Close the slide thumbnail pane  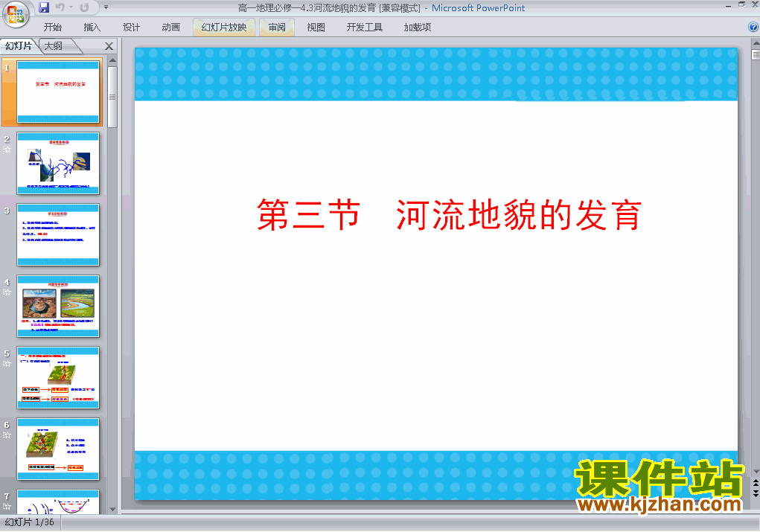pyautogui.click(x=109, y=46)
